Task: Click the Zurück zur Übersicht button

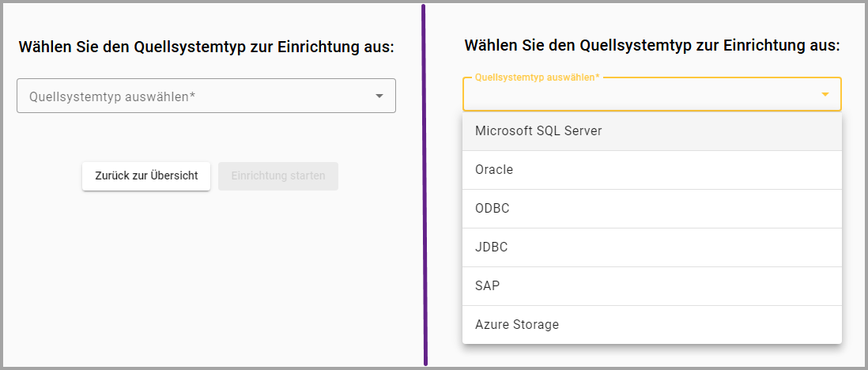Action: tap(146, 176)
